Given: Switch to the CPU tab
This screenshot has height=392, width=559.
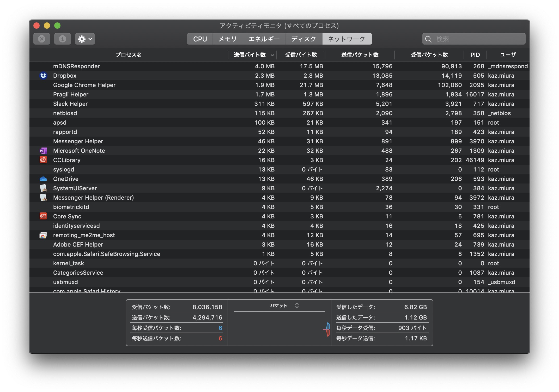Looking at the screenshot, I should click(200, 39).
